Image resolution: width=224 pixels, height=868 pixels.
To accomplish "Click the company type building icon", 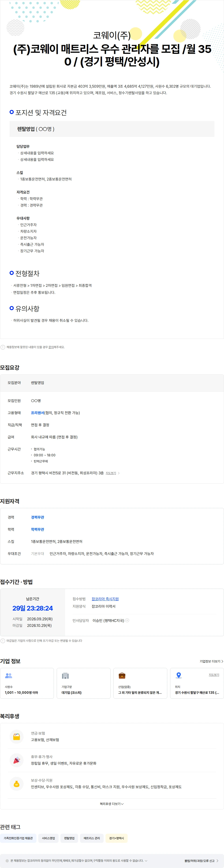I will [x=65, y=676].
